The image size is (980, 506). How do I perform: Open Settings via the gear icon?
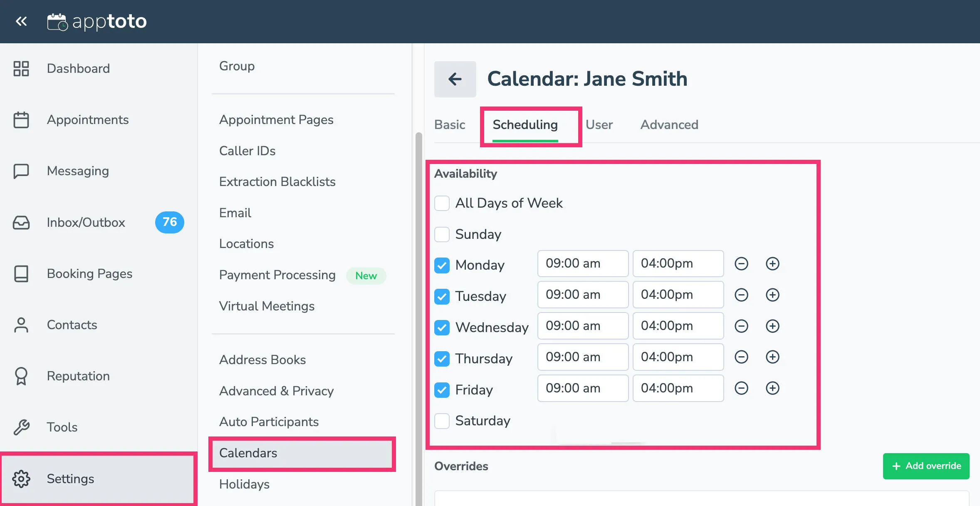[x=22, y=479]
